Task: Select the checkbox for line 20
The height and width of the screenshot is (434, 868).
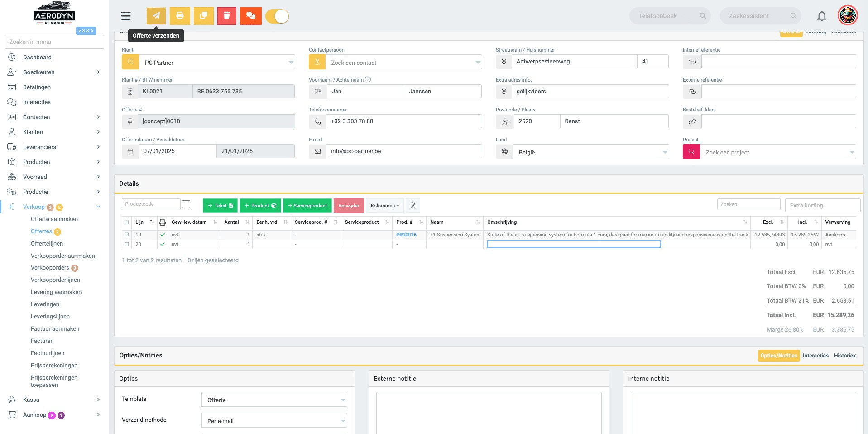Action: (x=127, y=244)
